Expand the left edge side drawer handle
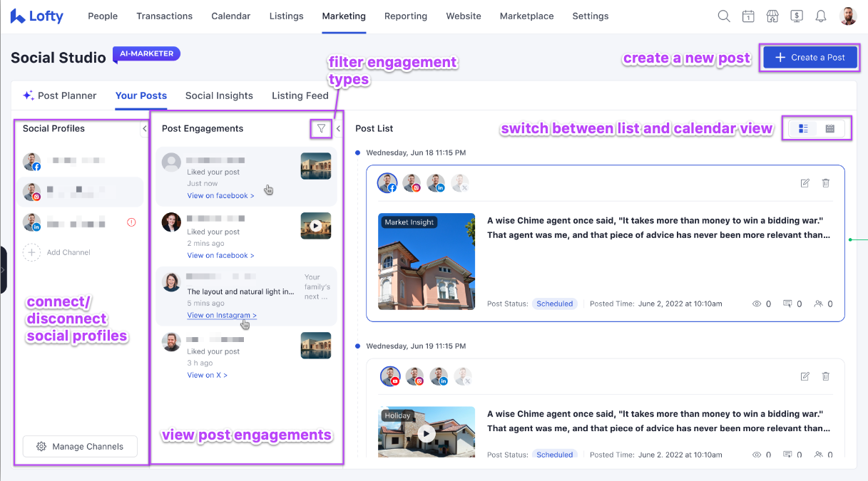Viewport: 868px width, 481px height. [x=3, y=270]
